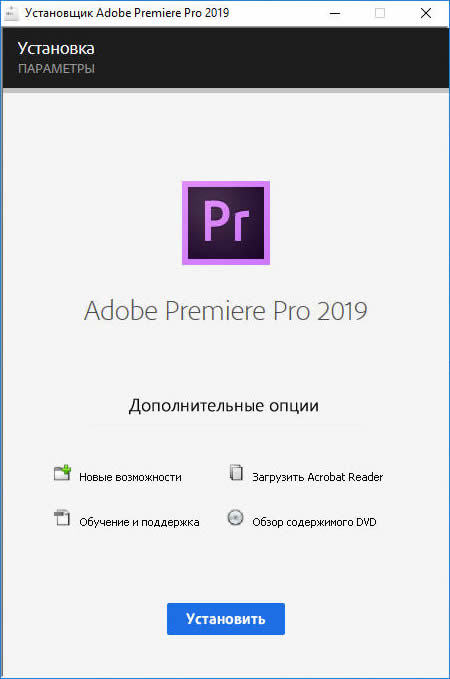Screen dimensions: 450x679
Task: Minimize the installer window
Action: coord(335,13)
